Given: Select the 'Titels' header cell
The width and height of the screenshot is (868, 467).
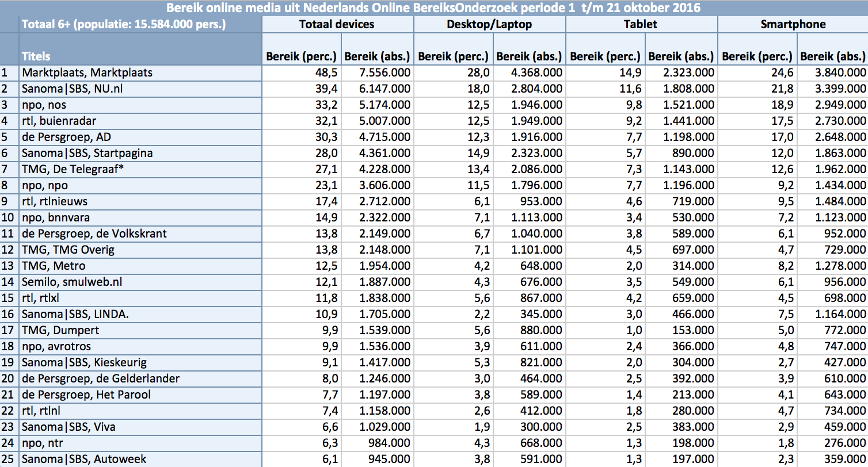Looking at the screenshot, I should [36, 56].
